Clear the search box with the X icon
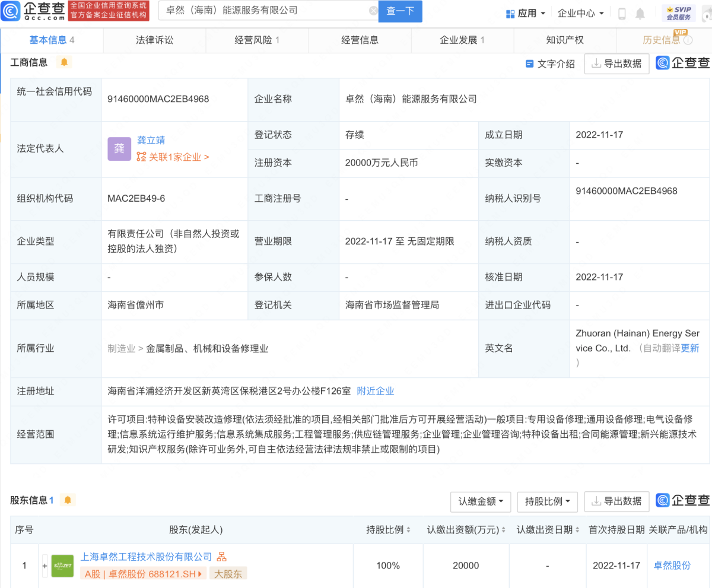This screenshot has height=588, width=712. pos(373,11)
